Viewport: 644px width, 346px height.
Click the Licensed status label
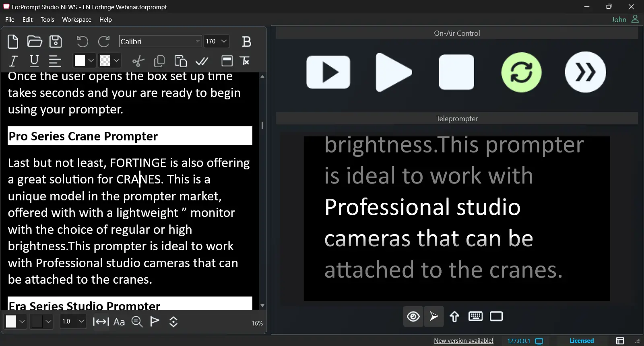[582, 341]
